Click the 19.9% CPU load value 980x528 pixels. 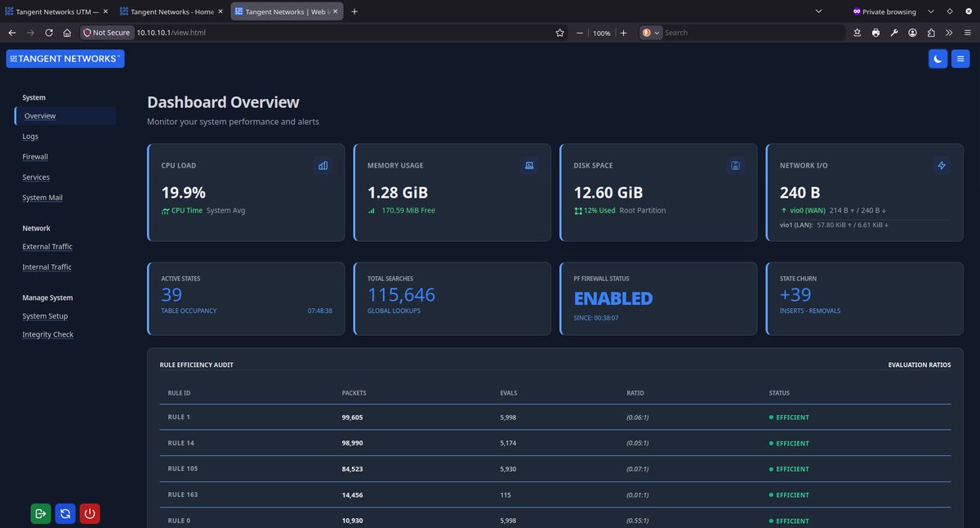tap(184, 193)
